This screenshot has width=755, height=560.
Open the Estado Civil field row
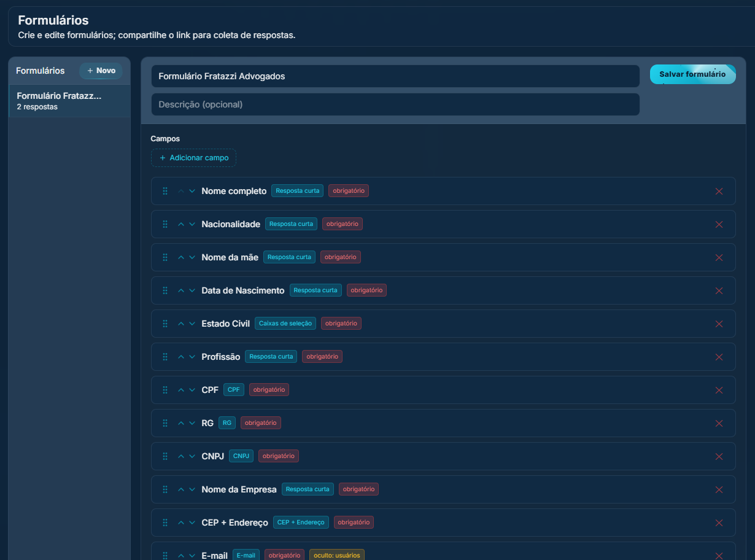point(443,324)
